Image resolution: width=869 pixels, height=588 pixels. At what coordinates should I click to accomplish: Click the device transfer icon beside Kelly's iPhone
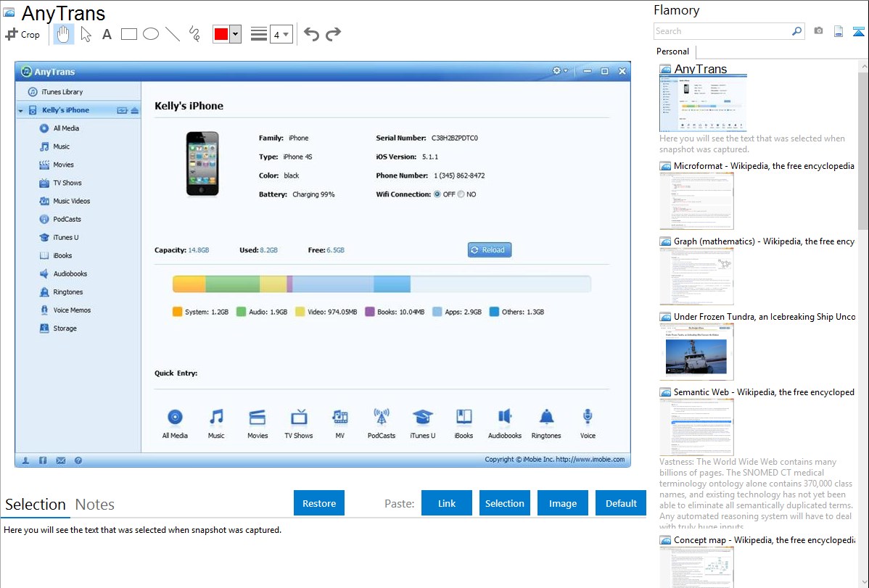(122, 110)
